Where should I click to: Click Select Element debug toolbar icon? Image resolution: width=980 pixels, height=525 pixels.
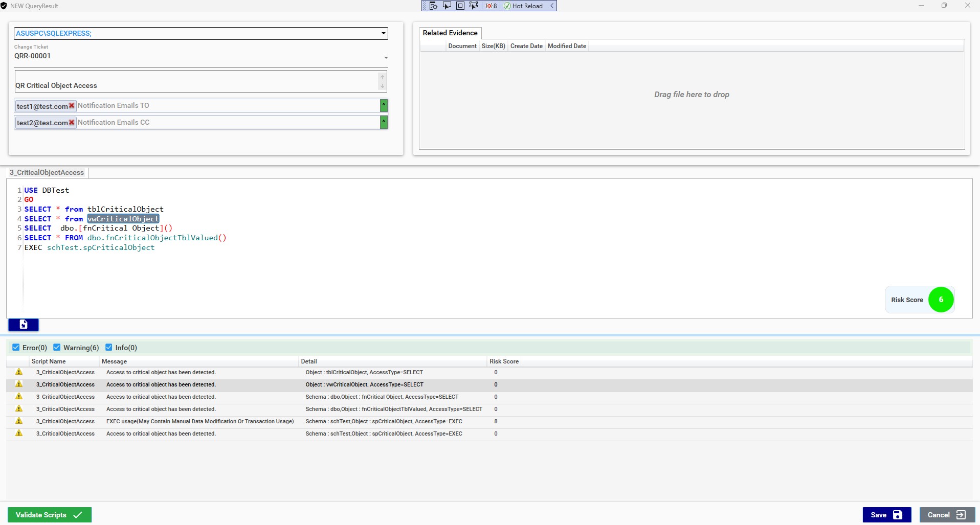click(447, 6)
